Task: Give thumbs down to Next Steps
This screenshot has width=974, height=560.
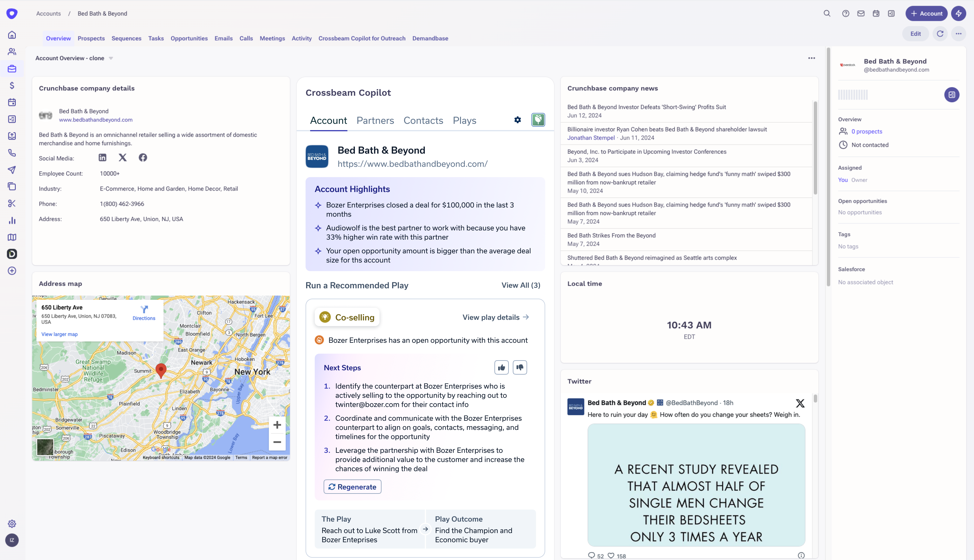Action: [x=520, y=368]
